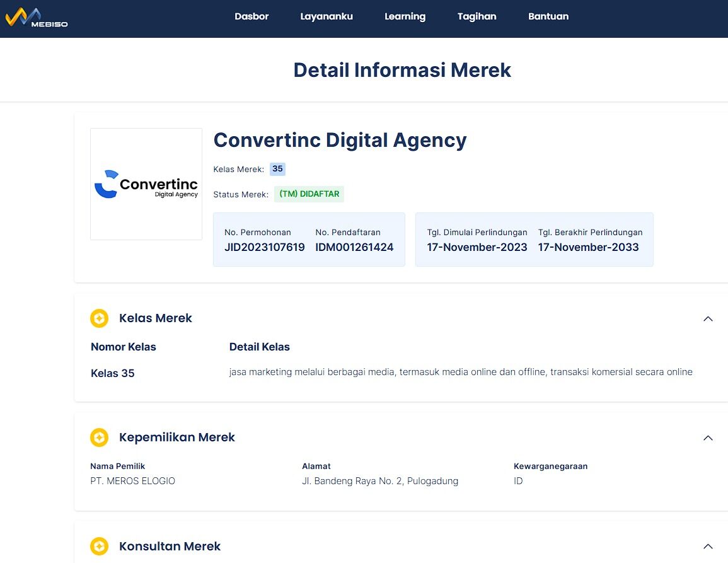Click the Kelas 35 row label
Image resolution: width=728 pixels, height=563 pixels.
pos(113,373)
